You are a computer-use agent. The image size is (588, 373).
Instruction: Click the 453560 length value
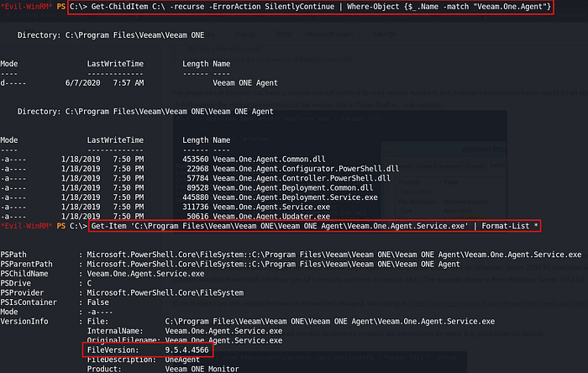click(195, 157)
